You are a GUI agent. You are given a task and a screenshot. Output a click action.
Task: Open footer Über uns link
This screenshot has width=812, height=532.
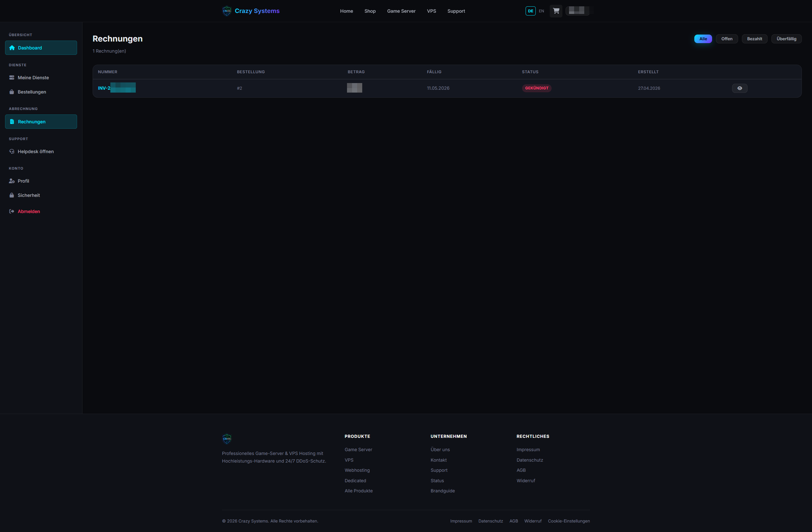point(440,450)
